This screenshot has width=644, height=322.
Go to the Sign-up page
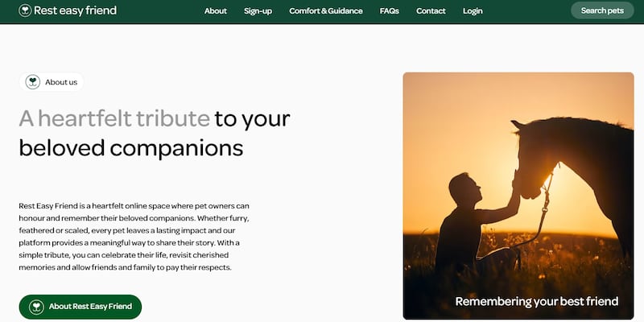[258, 11]
